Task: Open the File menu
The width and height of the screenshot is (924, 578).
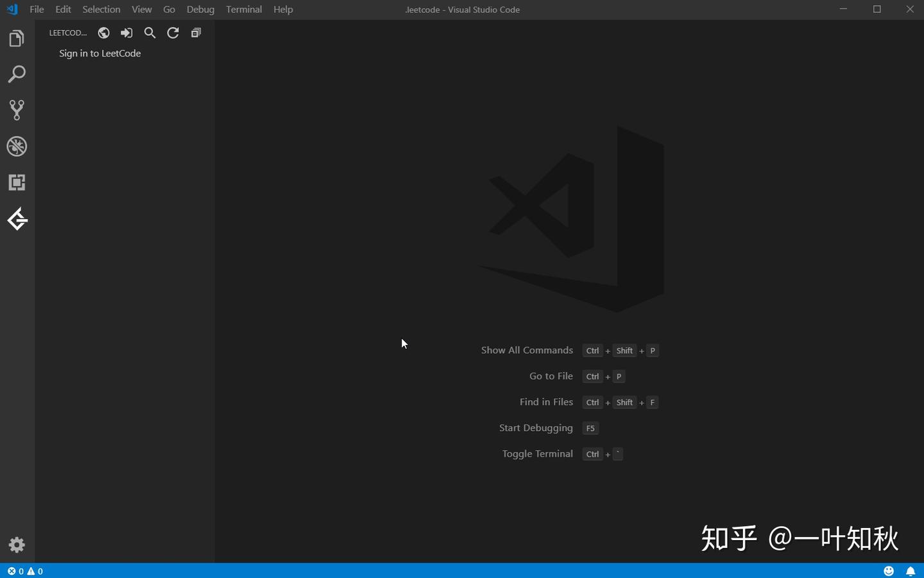Action: tap(37, 10)
